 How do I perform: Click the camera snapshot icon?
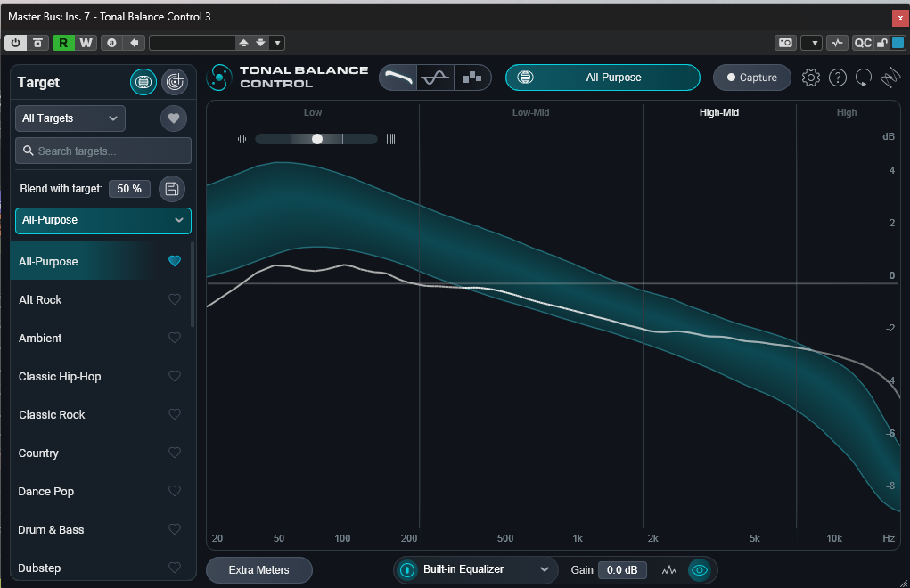click(785, 43)
